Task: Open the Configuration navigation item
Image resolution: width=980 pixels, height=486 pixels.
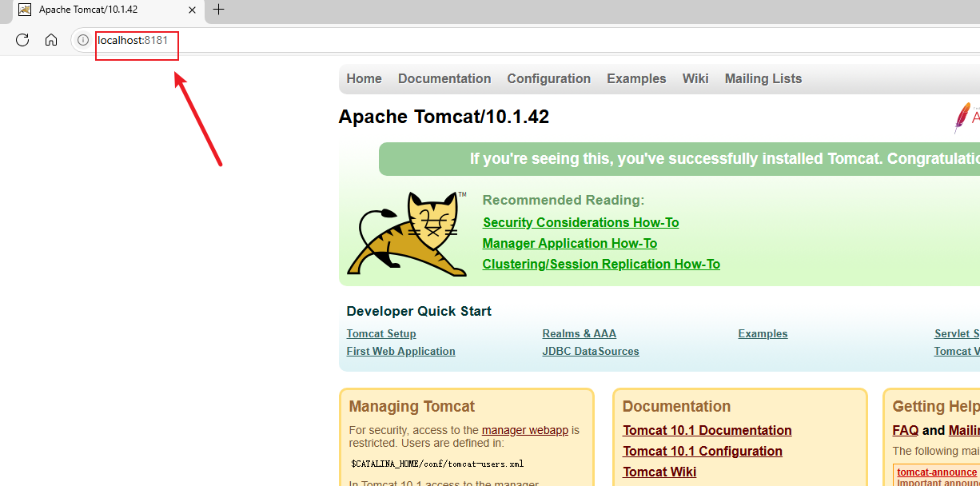Action: [549, 78]
